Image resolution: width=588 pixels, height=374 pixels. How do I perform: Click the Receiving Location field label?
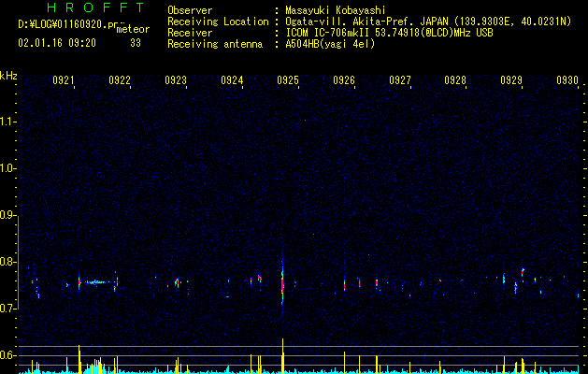[218, 22]
